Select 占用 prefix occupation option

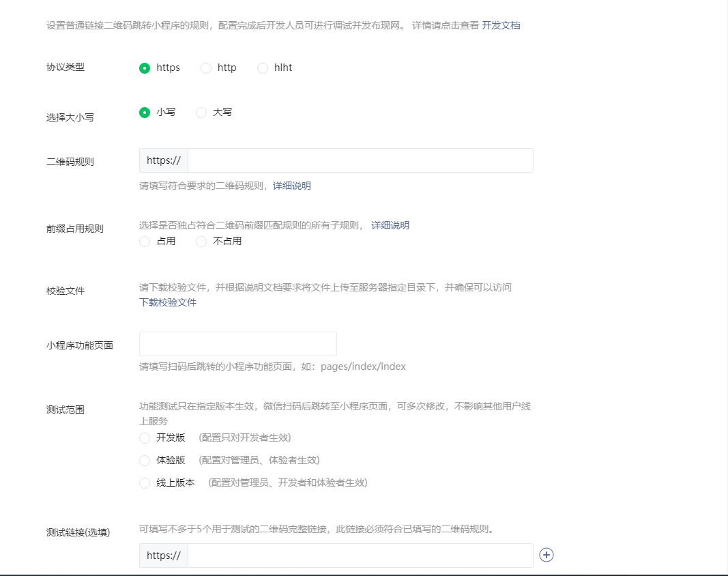(145, 242)
